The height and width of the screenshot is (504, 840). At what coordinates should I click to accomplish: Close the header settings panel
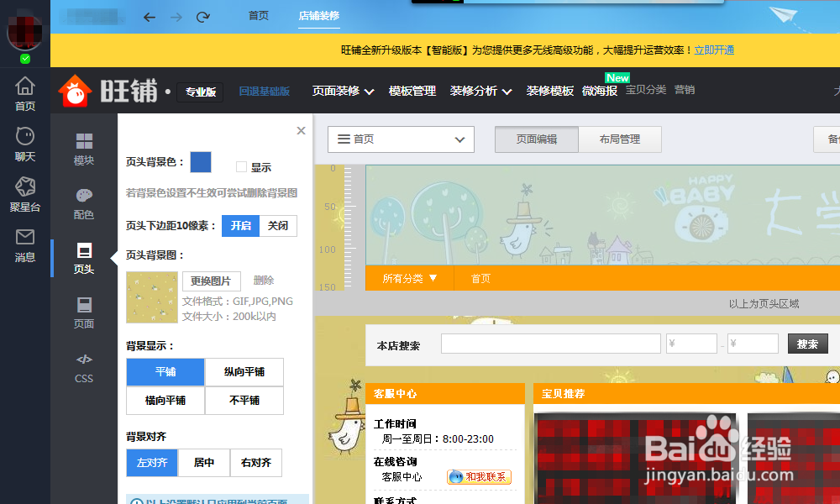[x=301, y=131]
